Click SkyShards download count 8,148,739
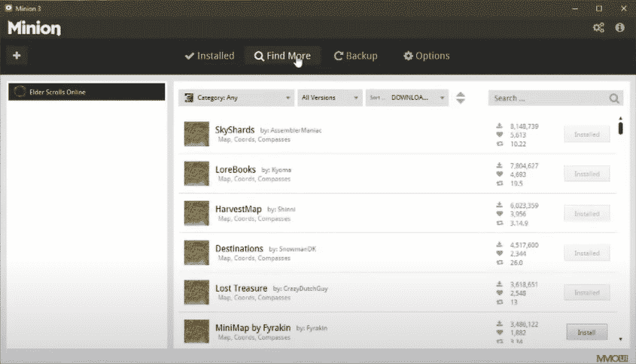The image size is (636, 364). pos(524,126)
